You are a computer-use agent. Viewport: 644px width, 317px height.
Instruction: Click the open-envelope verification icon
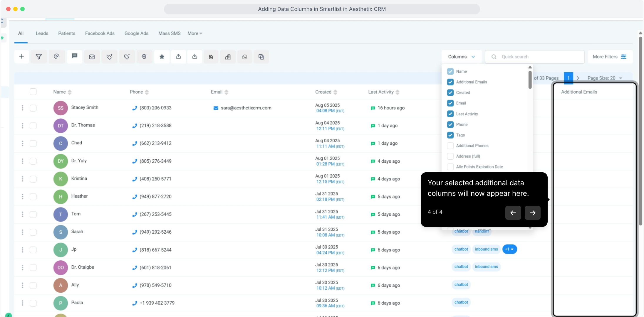click(x=211, y=57)
